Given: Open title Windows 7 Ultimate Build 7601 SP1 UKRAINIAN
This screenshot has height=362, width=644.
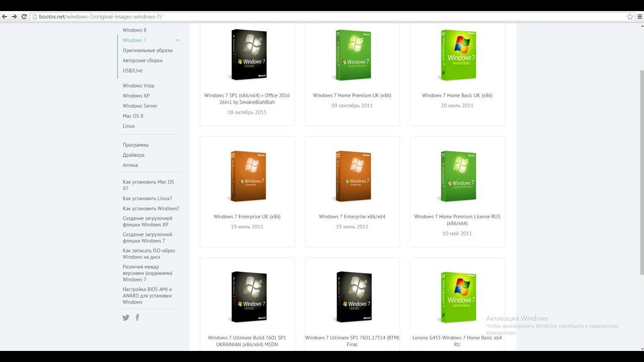Looking at the screenshot, I should click(x=247, y=341).
